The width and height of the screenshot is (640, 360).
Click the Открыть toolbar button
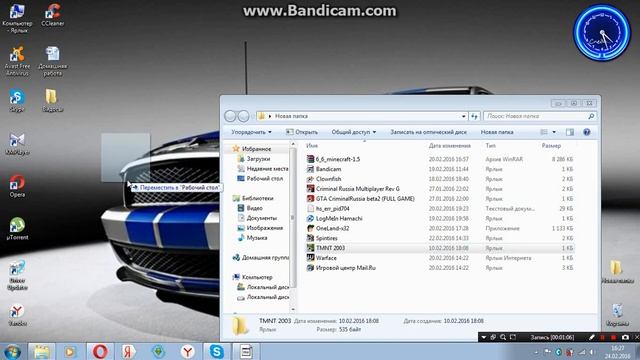point(302,132)
